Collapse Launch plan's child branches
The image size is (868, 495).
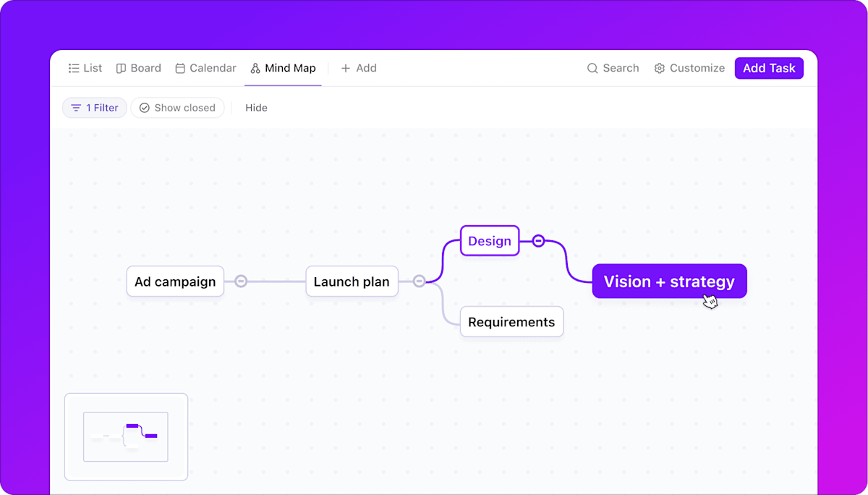(420, 282)
